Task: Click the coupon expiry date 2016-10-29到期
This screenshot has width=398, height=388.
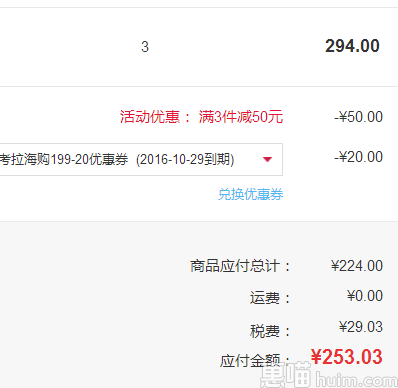Action: (185, 159)
